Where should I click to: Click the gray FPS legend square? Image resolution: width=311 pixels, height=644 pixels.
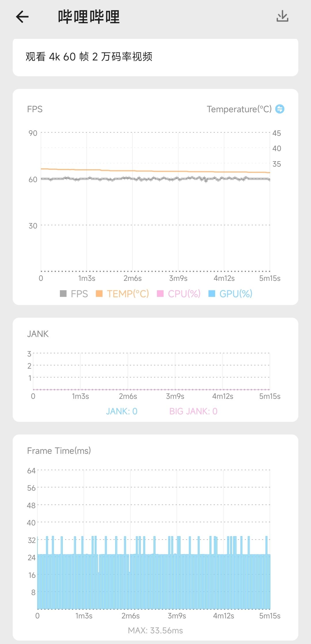pos(63,294)
